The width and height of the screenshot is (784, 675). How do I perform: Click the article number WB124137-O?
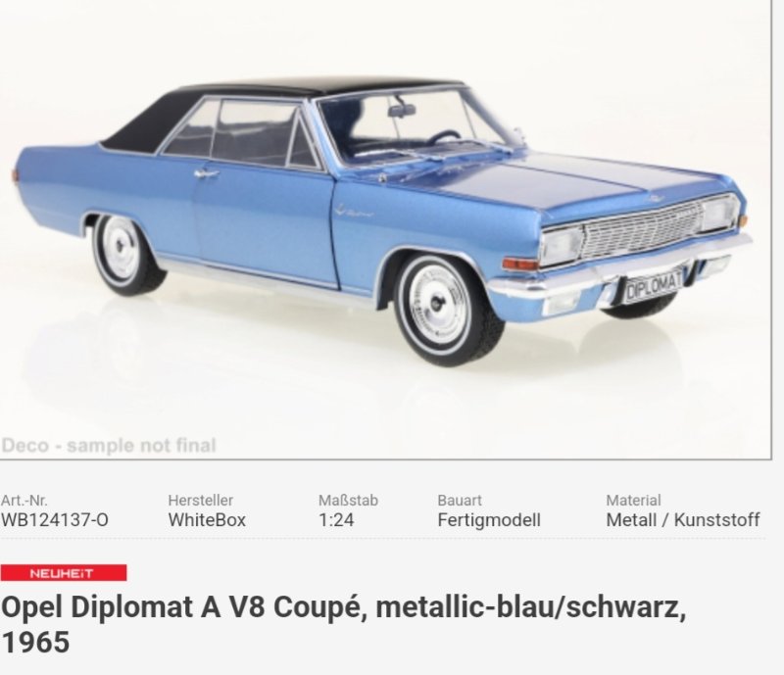pos(54,520)
